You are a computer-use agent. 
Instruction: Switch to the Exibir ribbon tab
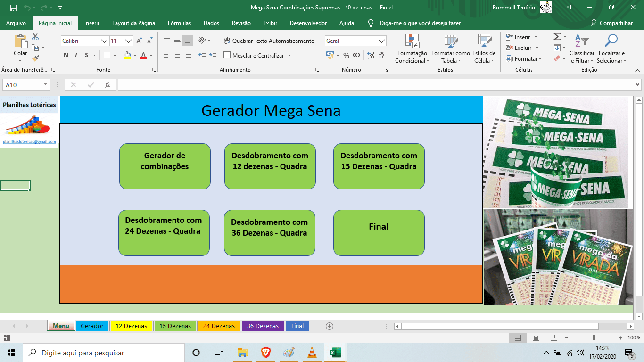click(270, 23)
